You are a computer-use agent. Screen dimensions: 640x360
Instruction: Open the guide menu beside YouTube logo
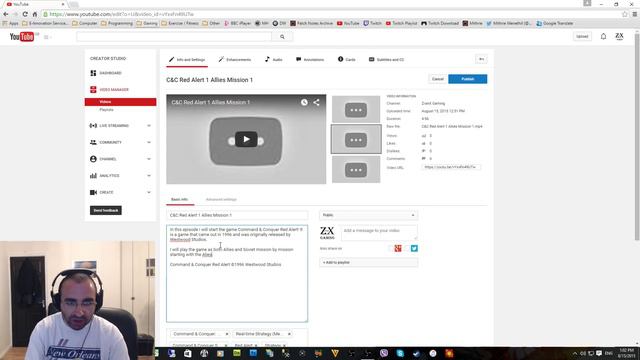click(x=47, y=37)
